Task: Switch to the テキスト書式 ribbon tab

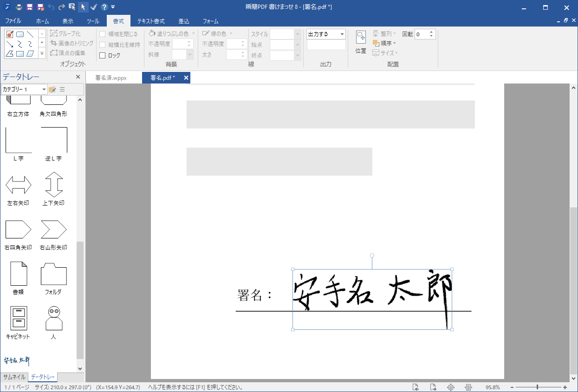Action: [x=151, y=21]
